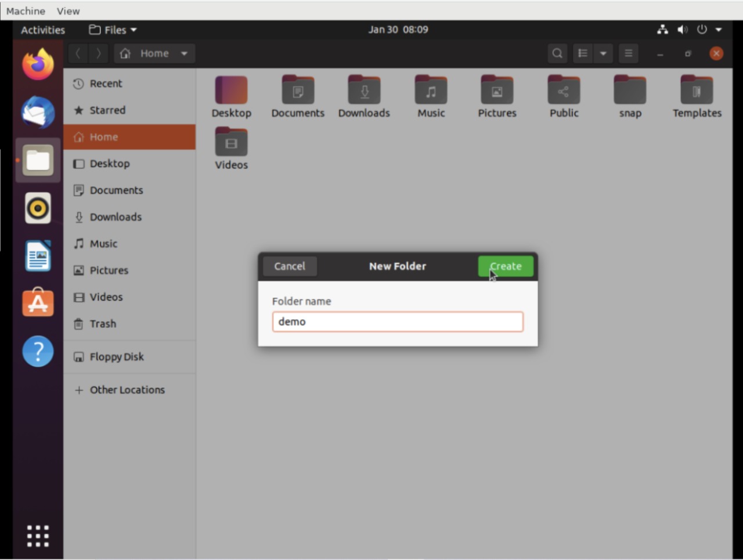Open the Show Applications grid
The height and width of the screenshot is (560, 743).
pyautogui.click(x=37, y=535)
